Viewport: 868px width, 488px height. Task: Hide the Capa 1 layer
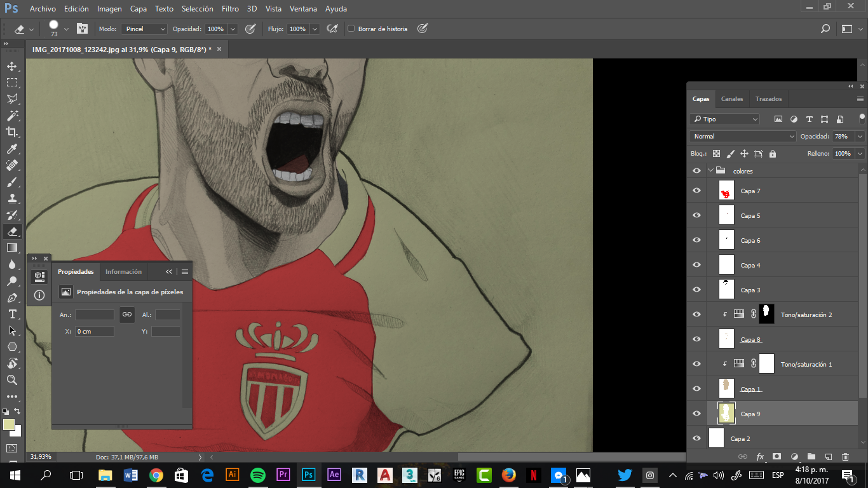click(x=697, y=389)
